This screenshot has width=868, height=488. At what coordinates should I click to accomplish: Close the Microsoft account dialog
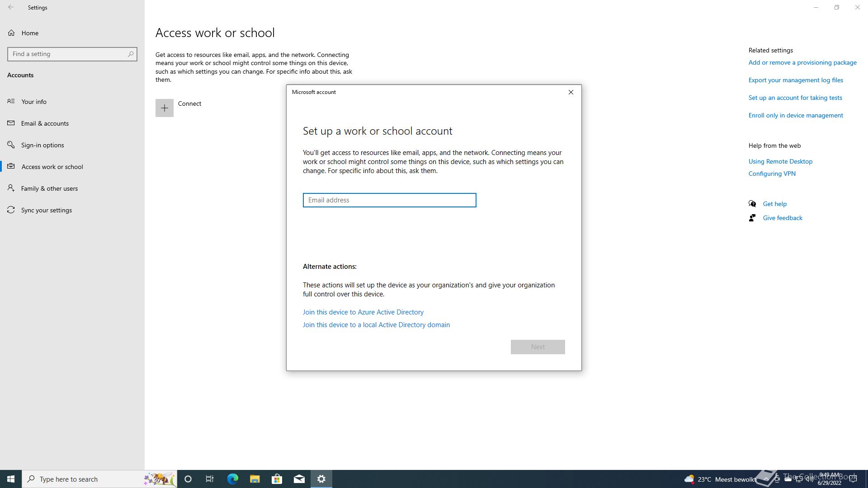571,92
